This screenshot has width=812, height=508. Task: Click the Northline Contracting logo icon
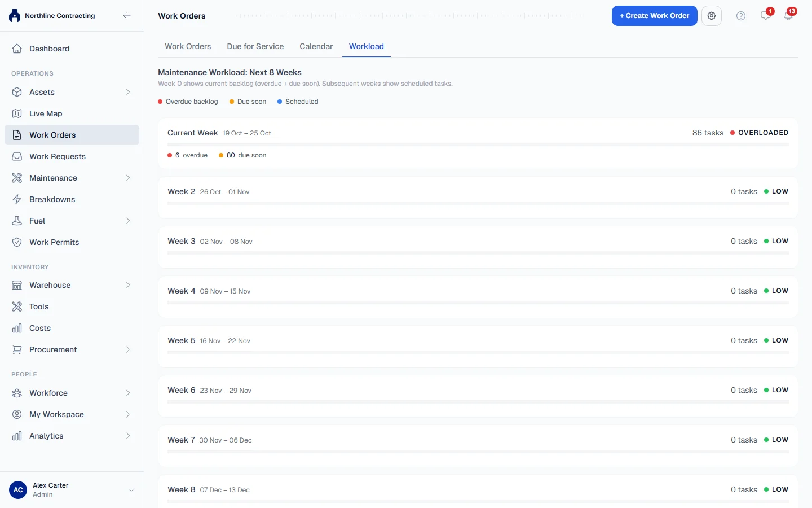click(x=15, y=16)
